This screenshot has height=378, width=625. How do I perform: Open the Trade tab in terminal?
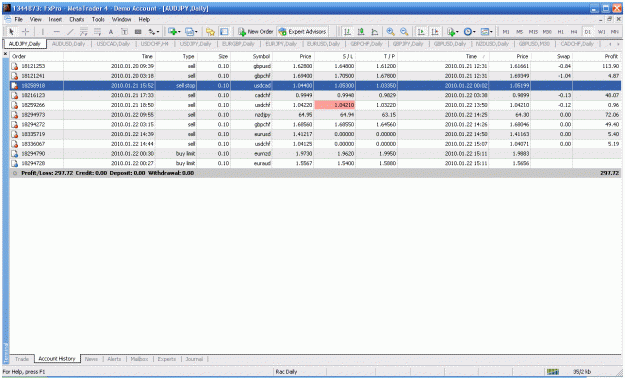tap(22, 359)
